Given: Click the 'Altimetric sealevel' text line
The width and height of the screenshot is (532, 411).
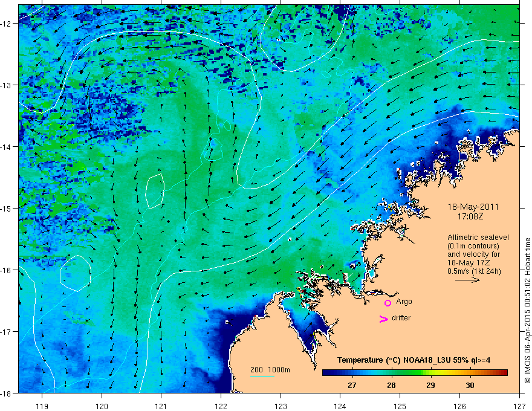Looking at the screenshot, I should click(478, 238).
